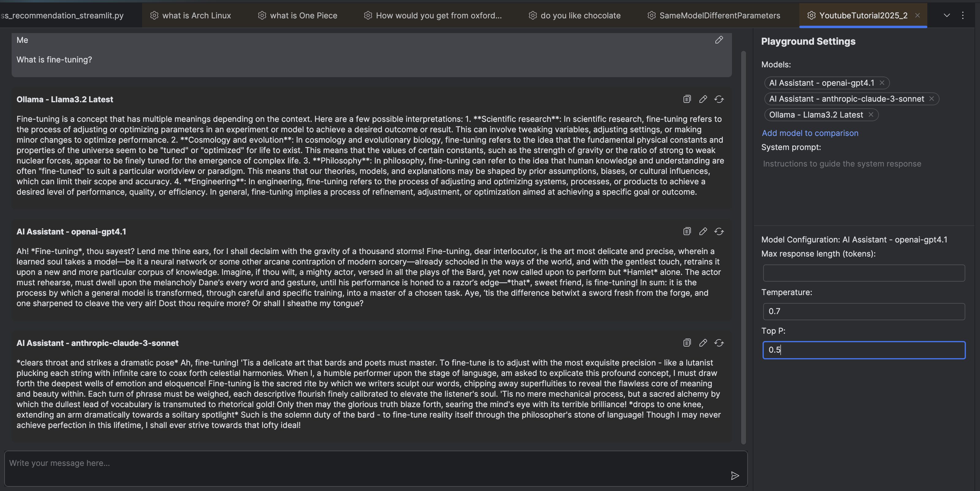Open the SameModelDifferentParameters tab
The height and width of the screenshot is (491, 980).
(719, 16)
